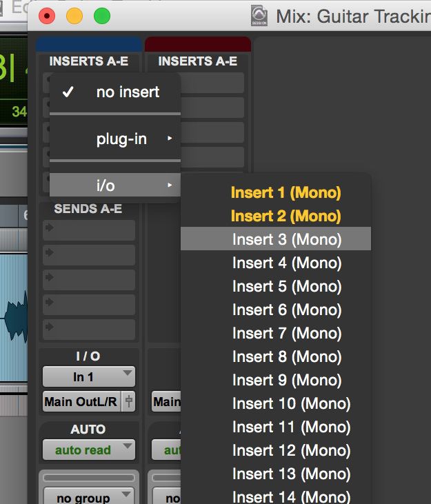This screenshot has height=504, width=431.
Task: Click second send slot under SENDS A-E
Action: (x=89, y=255)
